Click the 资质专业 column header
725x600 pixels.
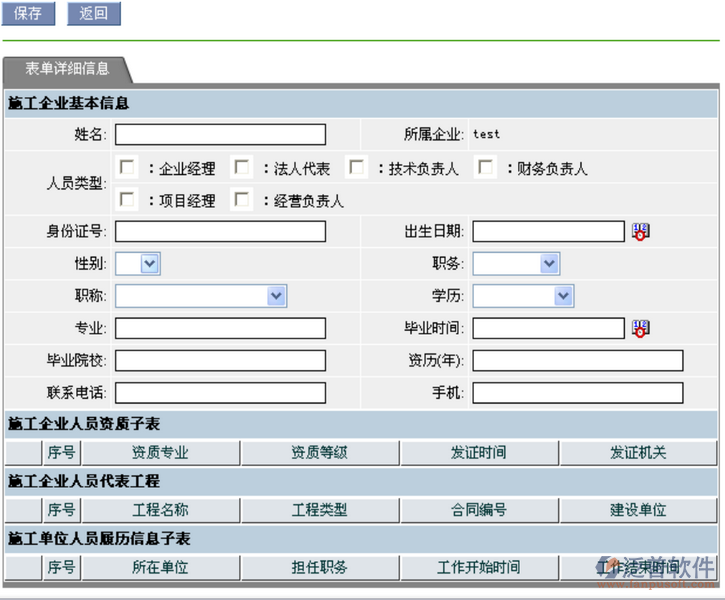pyautogui.click(x=160, y=453)
